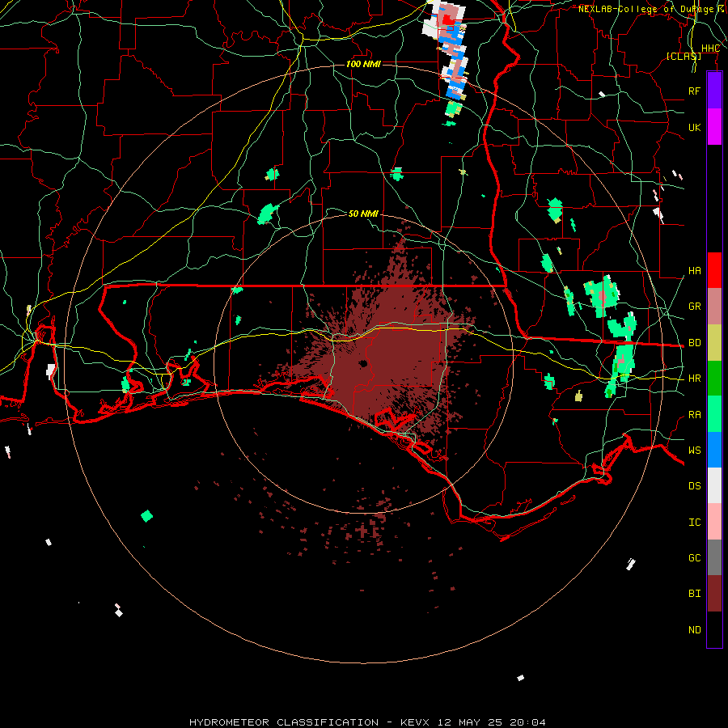The image size is (728, 728).
Task: Click the HA legend label
Action: [x=695, y=271]
